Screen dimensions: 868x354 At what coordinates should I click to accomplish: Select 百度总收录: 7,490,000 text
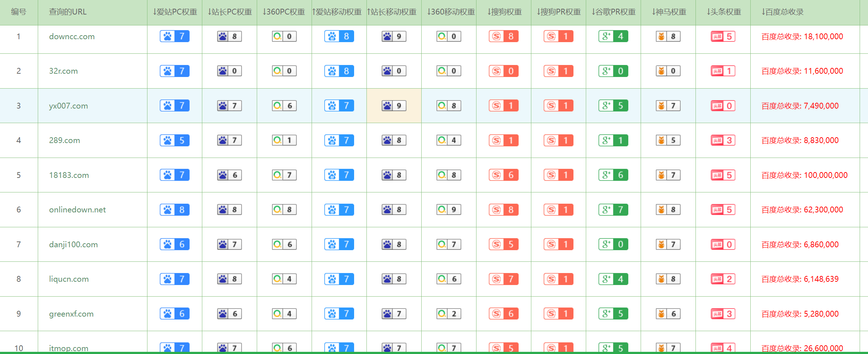point(800,106)
